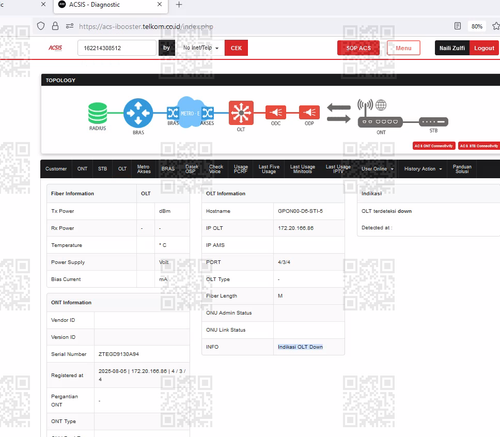Click the SOP ACS button
500x437 pixels.
[358, 48]
